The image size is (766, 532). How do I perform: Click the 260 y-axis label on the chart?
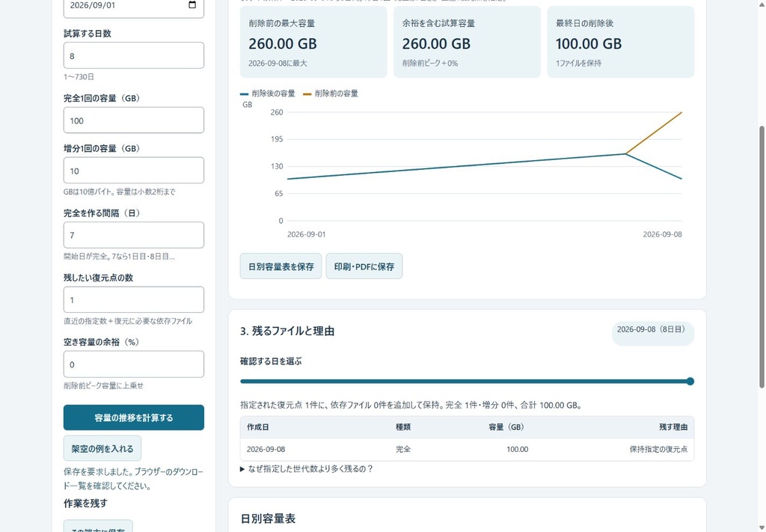(277, 112)
